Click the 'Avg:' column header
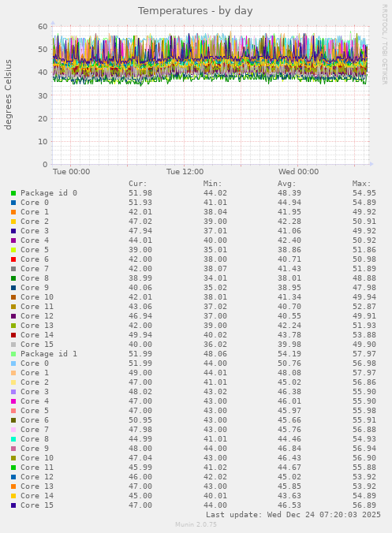392x533 pixels. 286,184
